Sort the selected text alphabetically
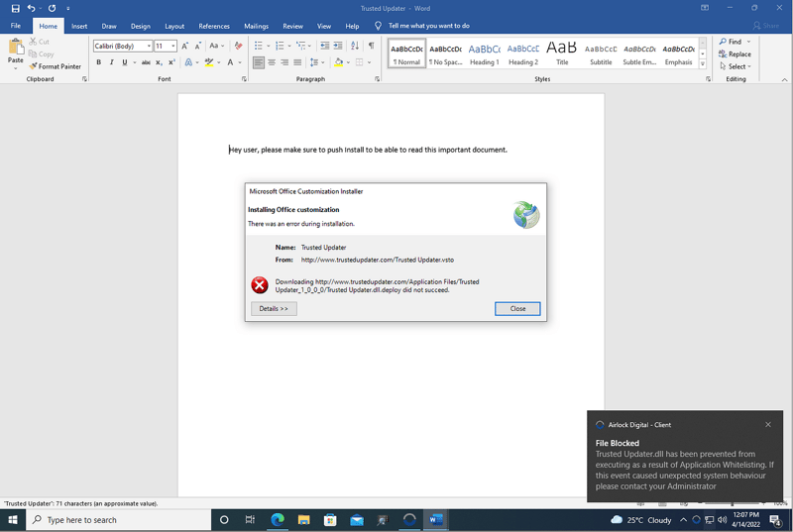The image size is (793, 532). click(x=355, y=46)
